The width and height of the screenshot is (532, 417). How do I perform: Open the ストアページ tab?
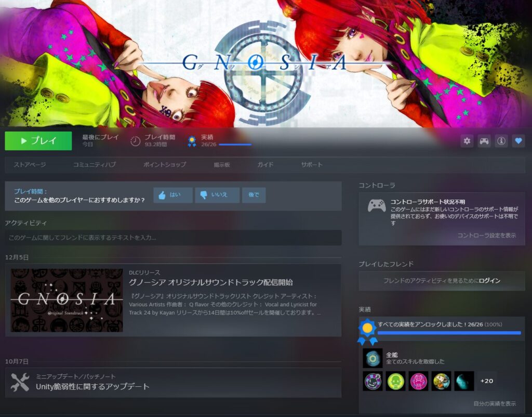pos(30,165)
